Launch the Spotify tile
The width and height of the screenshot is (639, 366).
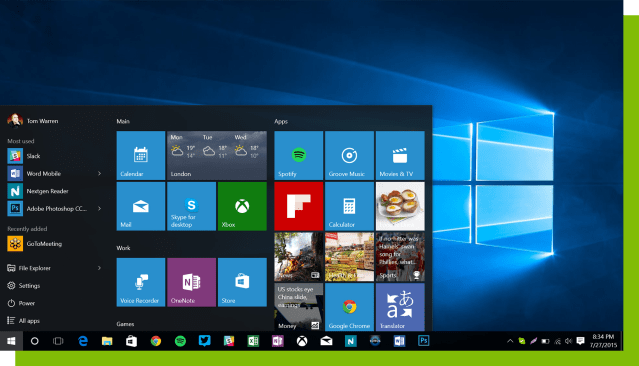coord(299,155)
